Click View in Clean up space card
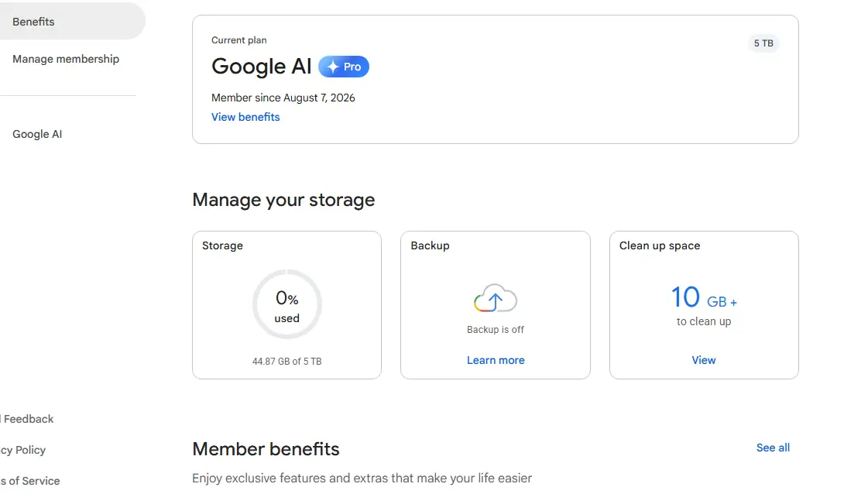Screen dimensions: 868x494 click(704, 360)
